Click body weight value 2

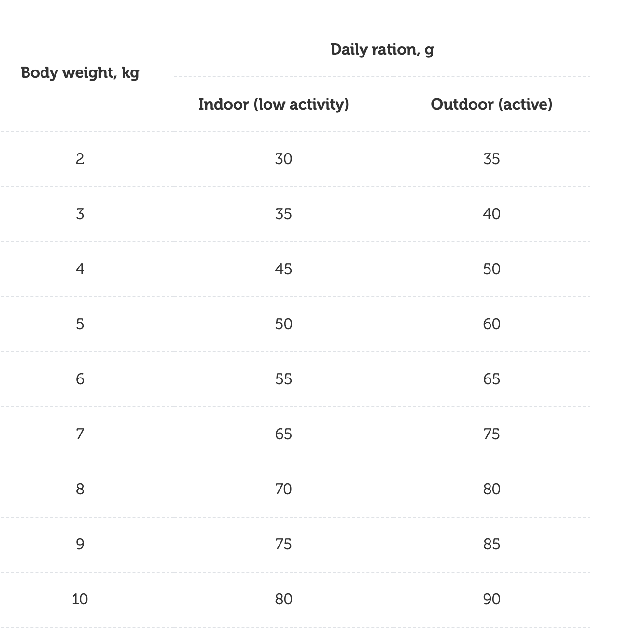80,159
